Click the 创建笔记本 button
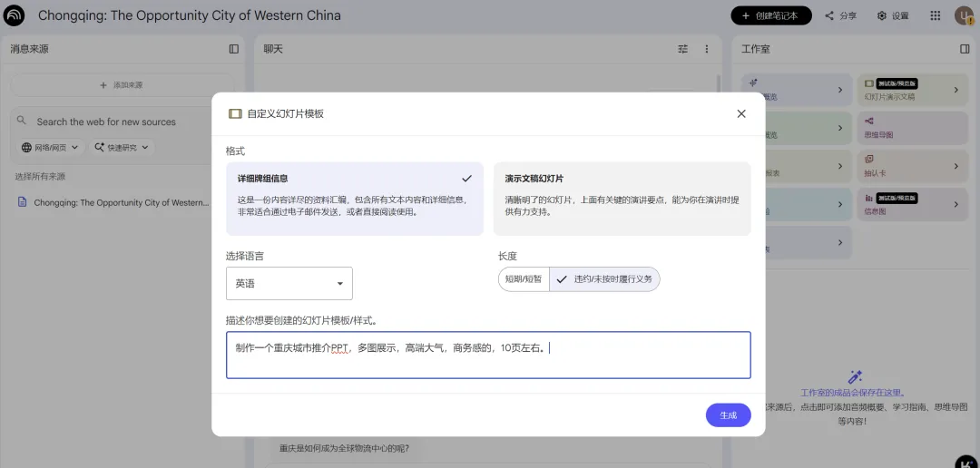 click(x=771, y=15)
